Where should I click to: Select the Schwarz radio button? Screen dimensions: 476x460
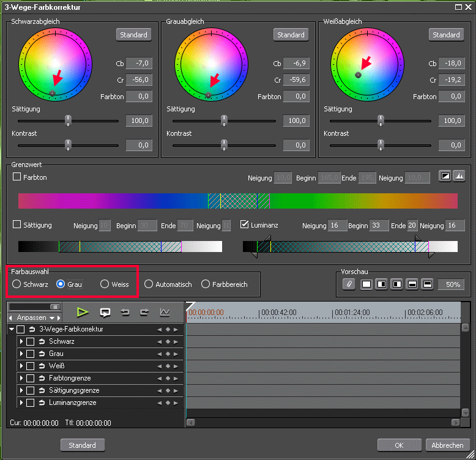coord(17,284)
